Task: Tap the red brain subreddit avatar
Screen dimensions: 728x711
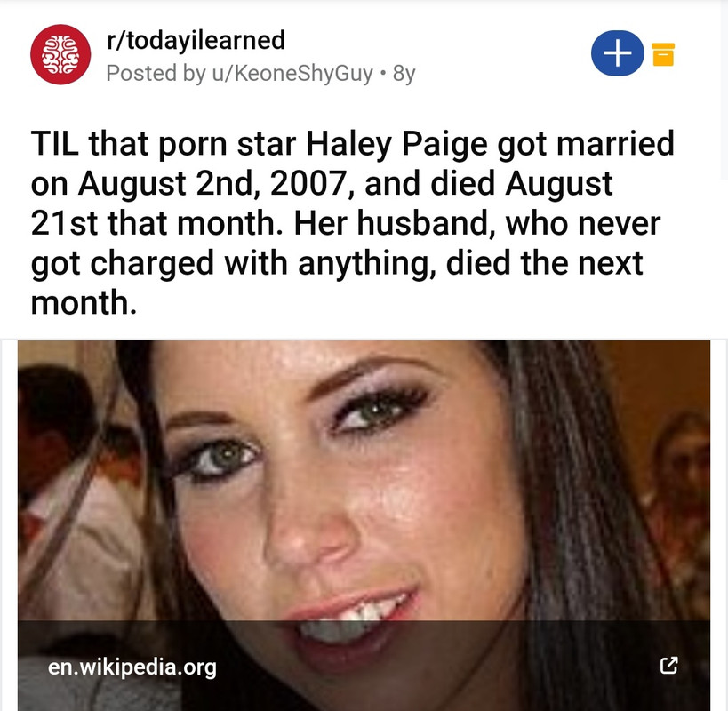Action: point(60,54)
